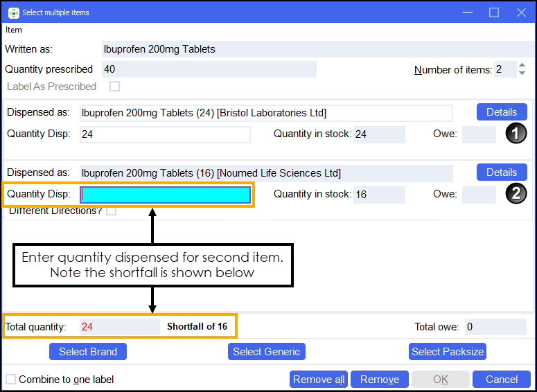
Task: Click the Number of items field
Action: click(x=504, y=69)
